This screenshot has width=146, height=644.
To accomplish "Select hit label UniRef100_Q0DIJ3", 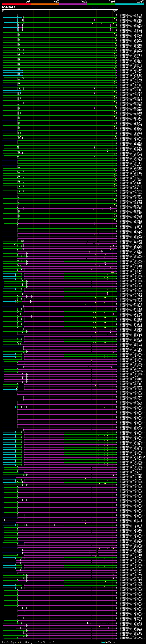I will tap(131, 60).
